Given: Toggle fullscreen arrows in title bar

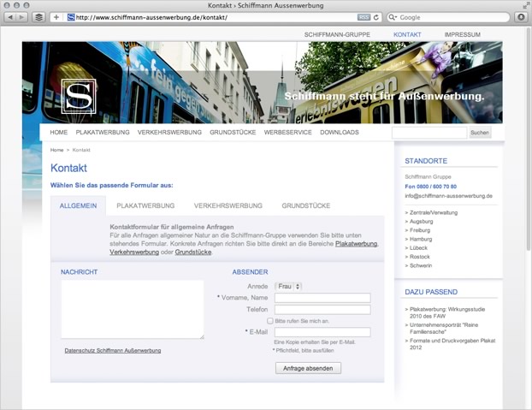Looking at the screenshot, I should [526, 5].
